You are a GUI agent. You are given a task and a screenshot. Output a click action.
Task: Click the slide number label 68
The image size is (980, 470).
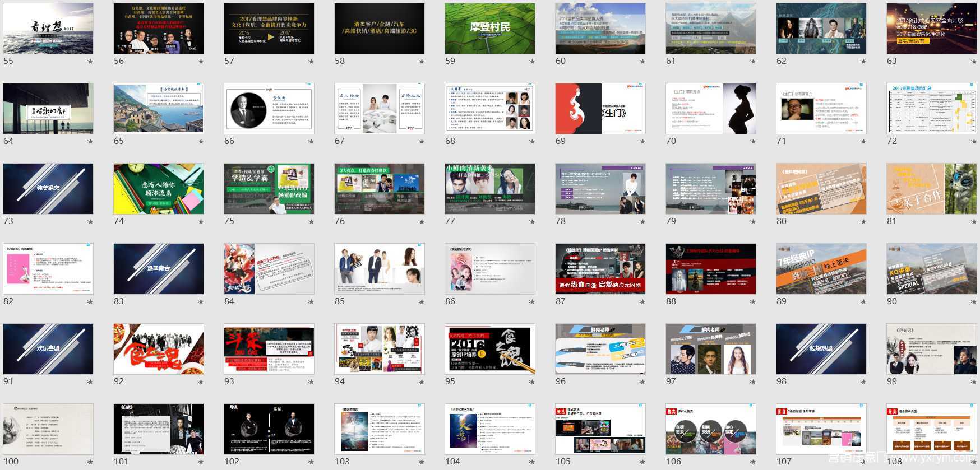click(x=450, y=141)
